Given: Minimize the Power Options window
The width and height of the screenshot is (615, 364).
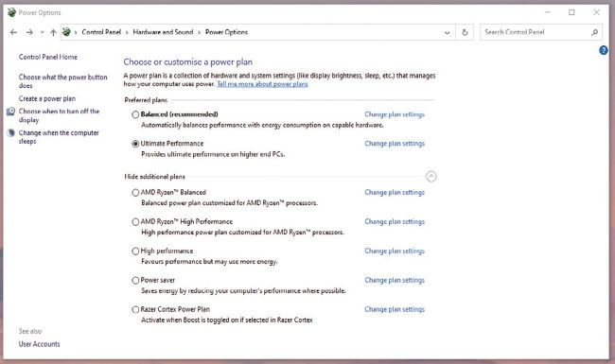Looking at the screenshot, I should click(x=548, y=12).
